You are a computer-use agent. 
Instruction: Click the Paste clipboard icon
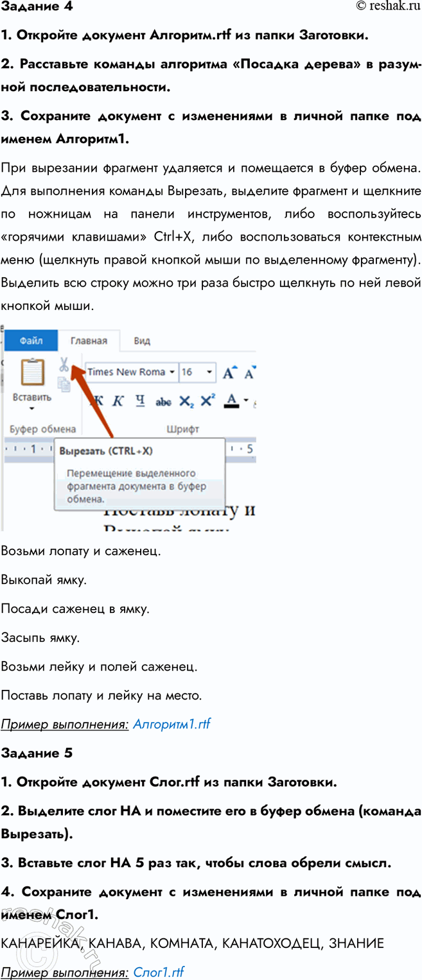[x=32, y=372]
